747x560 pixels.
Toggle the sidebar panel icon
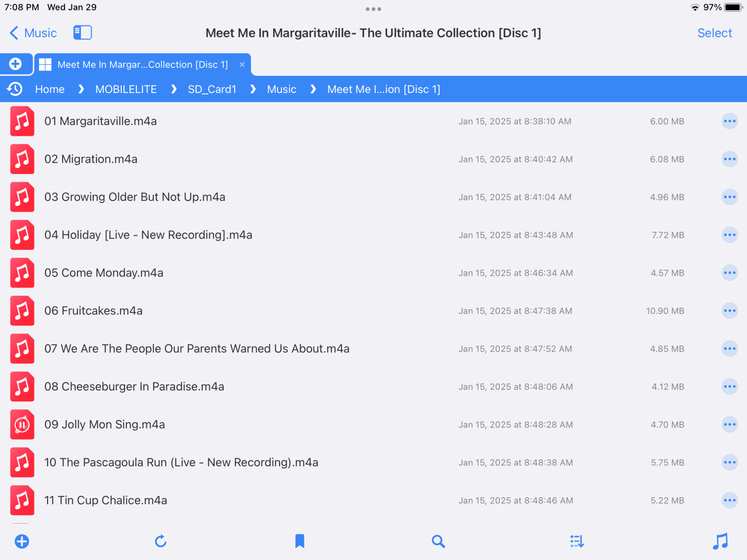click(x=83, y=33)
